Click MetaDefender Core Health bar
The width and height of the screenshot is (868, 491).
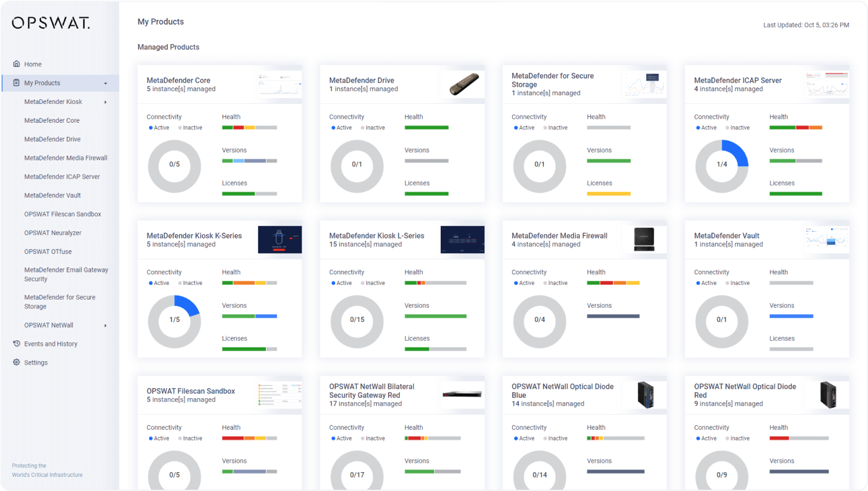point(249,127)
